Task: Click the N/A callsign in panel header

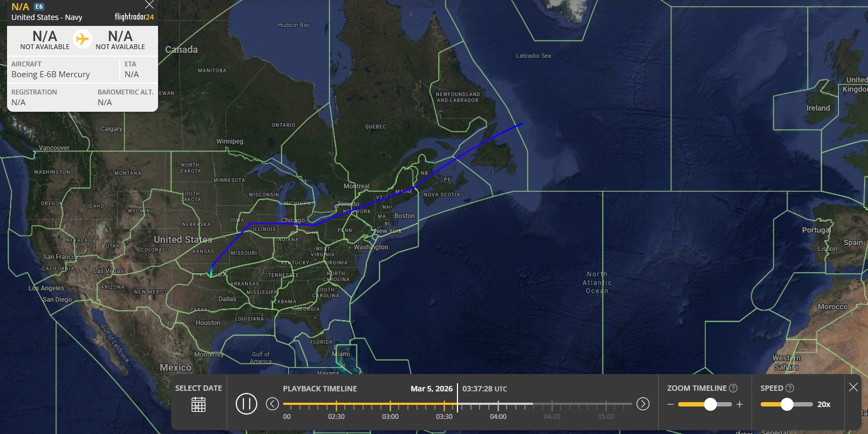Action: (x=20, y=7)
